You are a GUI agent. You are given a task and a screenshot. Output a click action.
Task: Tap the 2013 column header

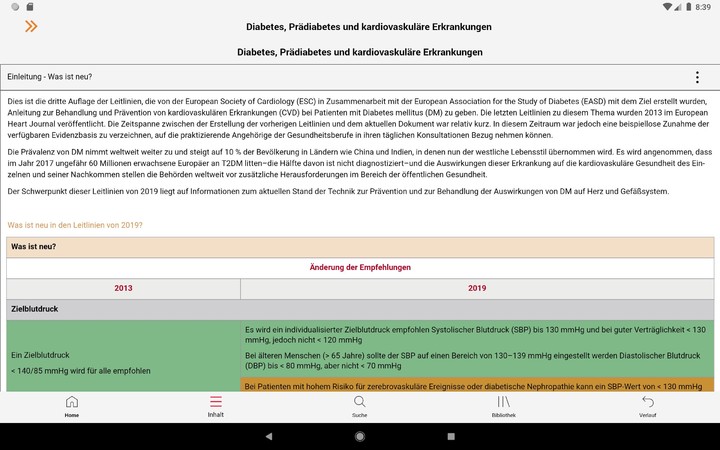tap(123, 288)
